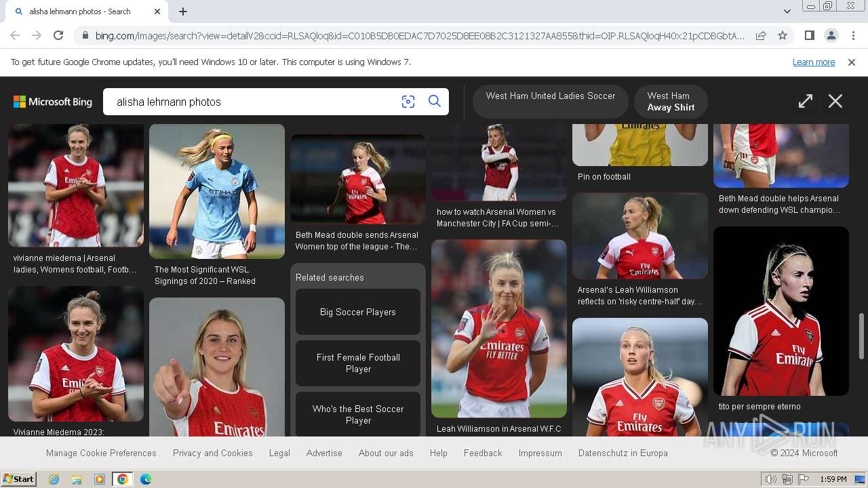Screen dimensions: 868x488
Task: Open the Impressum footer link
Action: click(x=540, y=453)
